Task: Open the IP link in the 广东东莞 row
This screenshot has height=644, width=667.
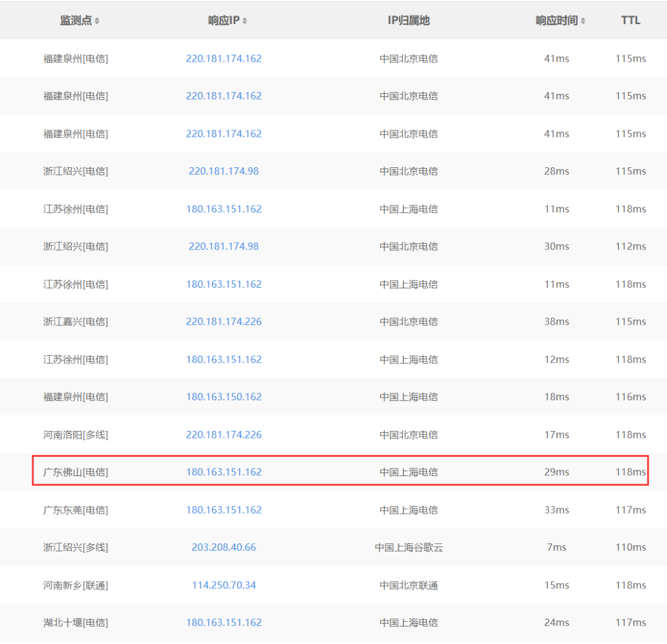Action: 224,510
